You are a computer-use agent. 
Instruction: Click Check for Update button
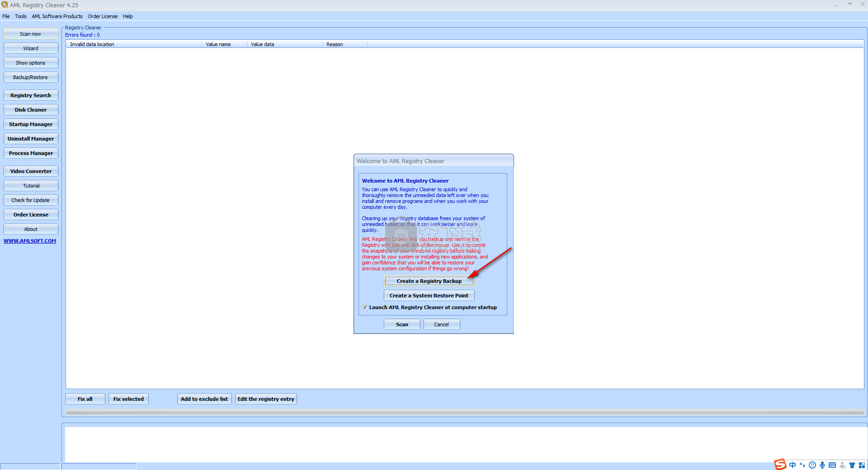pos(31,200)
